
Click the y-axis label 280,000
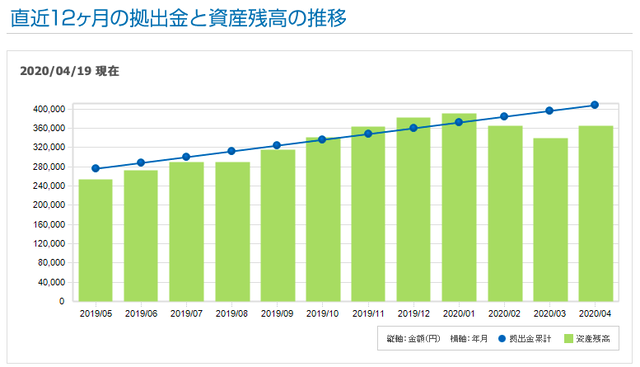pyautogui.click(x=49, y=167)
